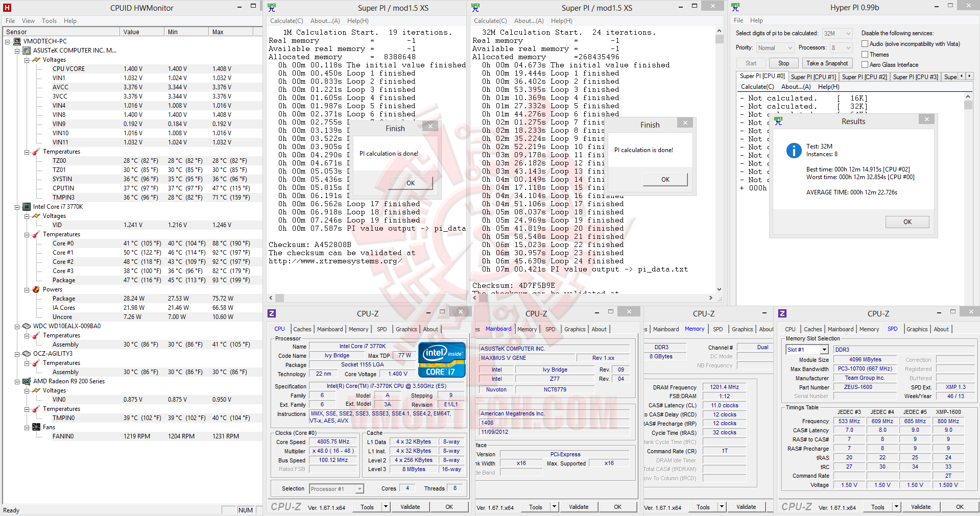This screenshot has width=980, height=516.
Task: Switch to Graphics tab in the CPU-Z SPD window
Action: (917, 329)
